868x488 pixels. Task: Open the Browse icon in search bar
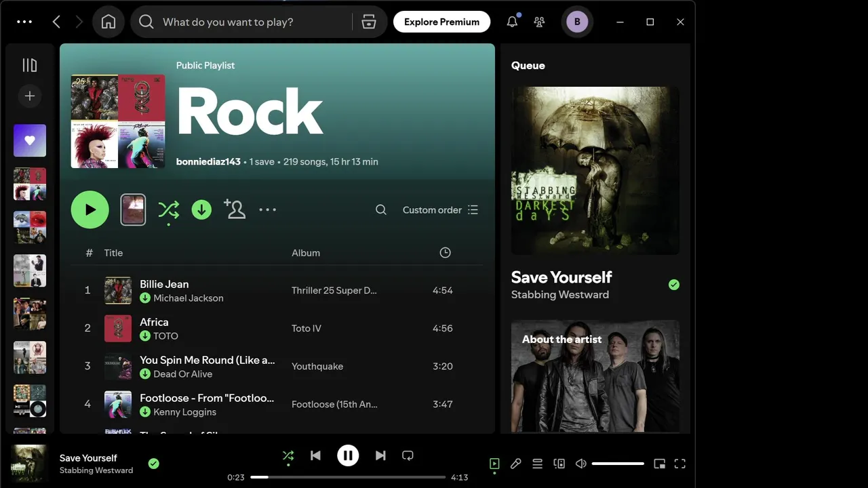click(x=369, y=22)
